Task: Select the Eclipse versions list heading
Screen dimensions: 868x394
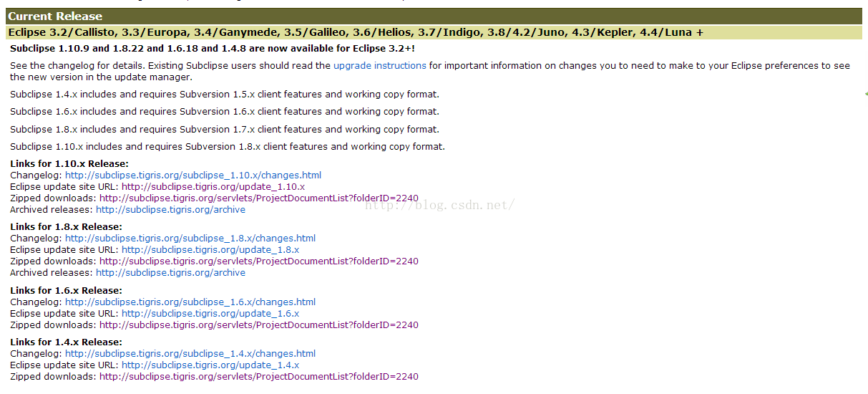Action: point(356,32)
